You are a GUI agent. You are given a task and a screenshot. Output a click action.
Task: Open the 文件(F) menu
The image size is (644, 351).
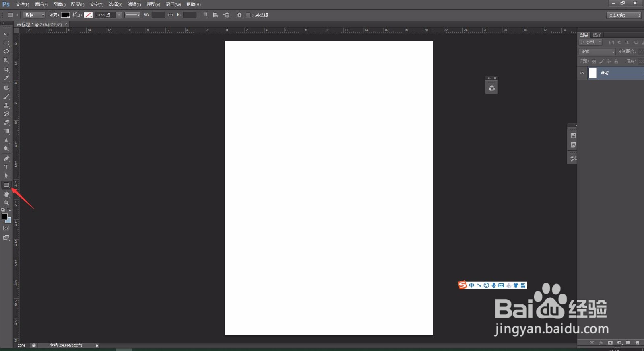tap(22, 4)
